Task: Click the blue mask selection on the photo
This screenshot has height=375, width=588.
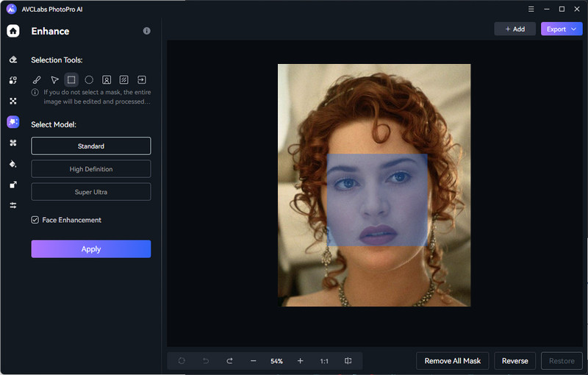Action: (377, 200)
